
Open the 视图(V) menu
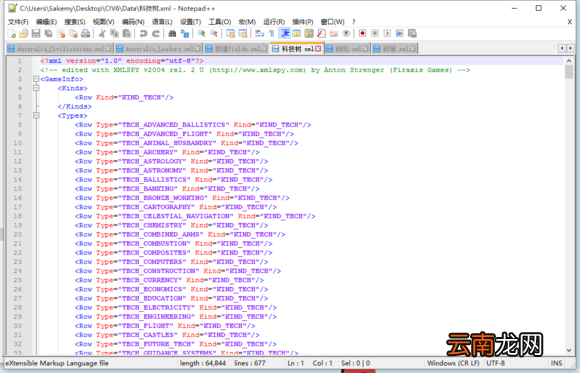[x=104, y=22]
